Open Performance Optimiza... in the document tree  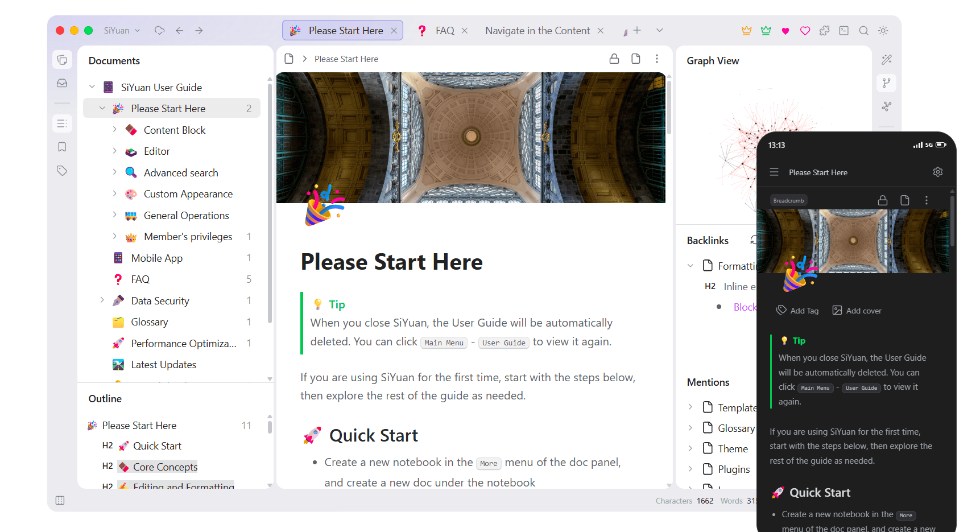tap(184, 343)
